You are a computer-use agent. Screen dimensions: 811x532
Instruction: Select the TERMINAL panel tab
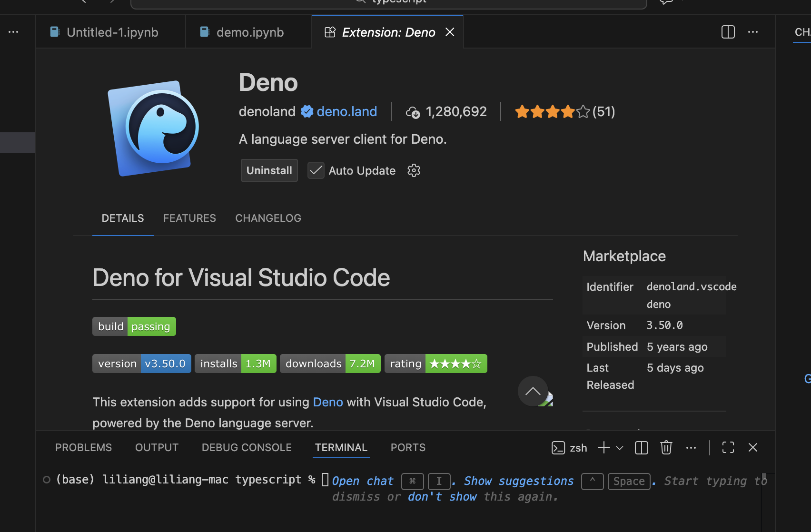coord(341,447)
